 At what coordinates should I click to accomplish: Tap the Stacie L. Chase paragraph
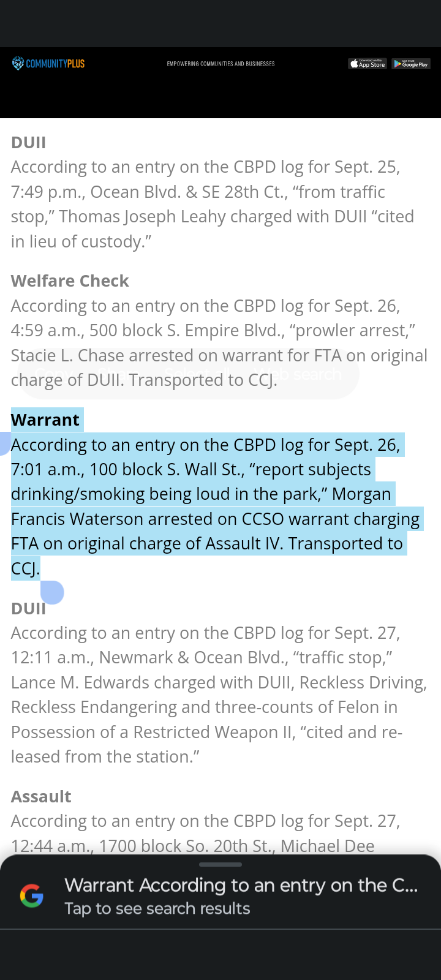(219, 342)
